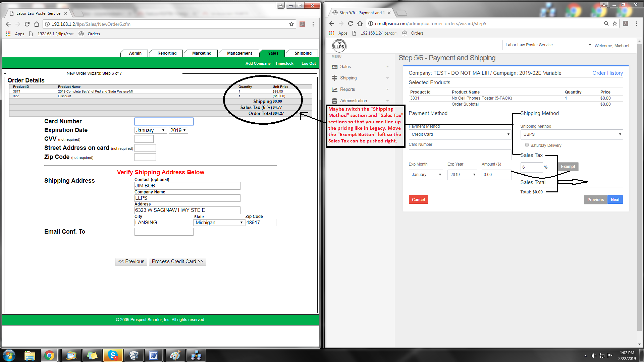Open the Payment Method Credit Card dropdown
The width and height of the screenshot is (644, 362).
tap(460, 134)
